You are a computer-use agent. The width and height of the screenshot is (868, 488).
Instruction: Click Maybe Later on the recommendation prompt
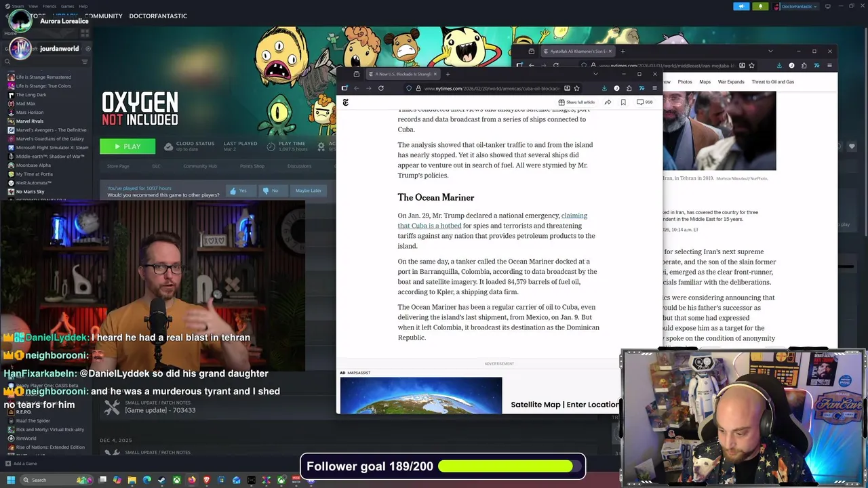point(307,190)
